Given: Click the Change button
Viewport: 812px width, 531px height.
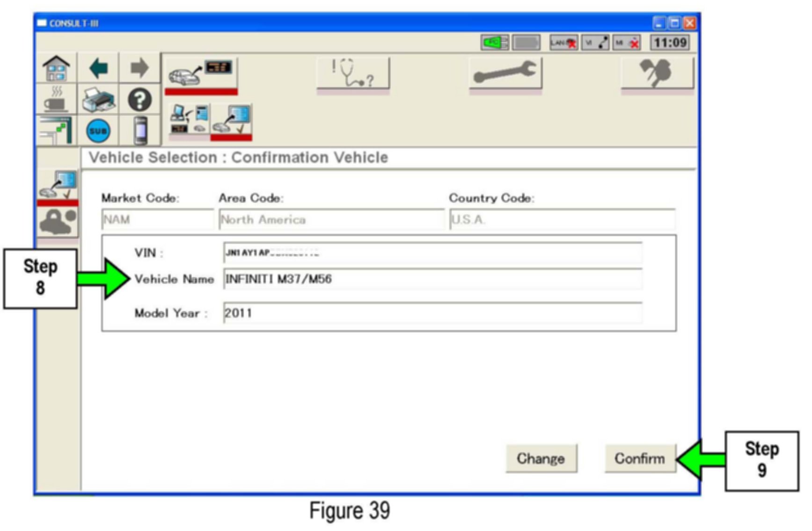Looking at the screenshot, I should pyautogui.click(x=541, y=458).
